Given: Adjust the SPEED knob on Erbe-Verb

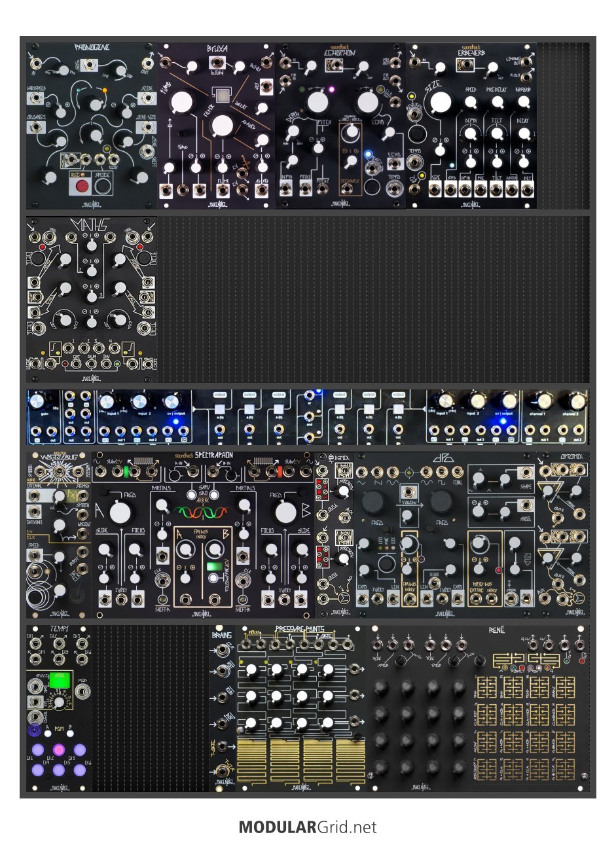Looking at the screenshot, I should click(470, 102).
